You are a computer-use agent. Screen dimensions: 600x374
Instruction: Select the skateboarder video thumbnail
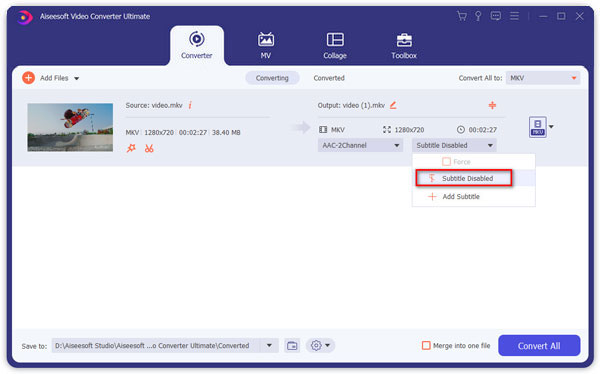pos(70,127)
